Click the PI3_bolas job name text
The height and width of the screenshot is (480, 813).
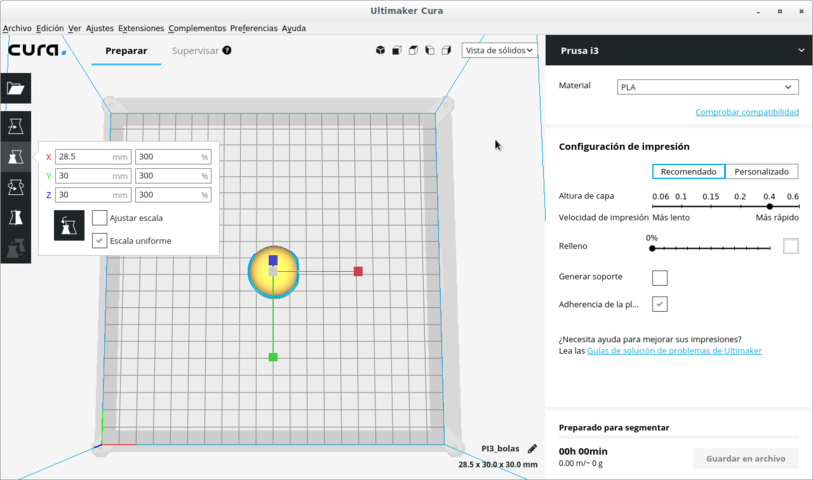click(500, 448)
